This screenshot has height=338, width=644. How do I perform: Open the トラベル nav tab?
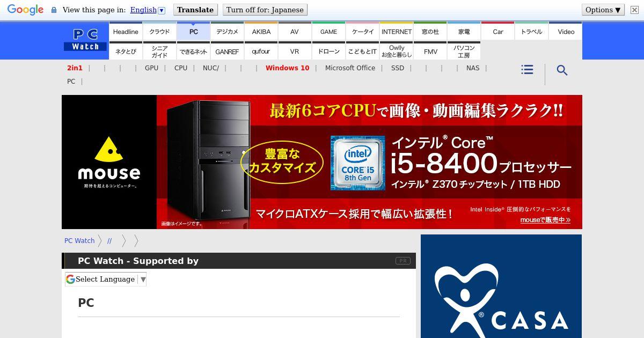[x=532, y=31]
